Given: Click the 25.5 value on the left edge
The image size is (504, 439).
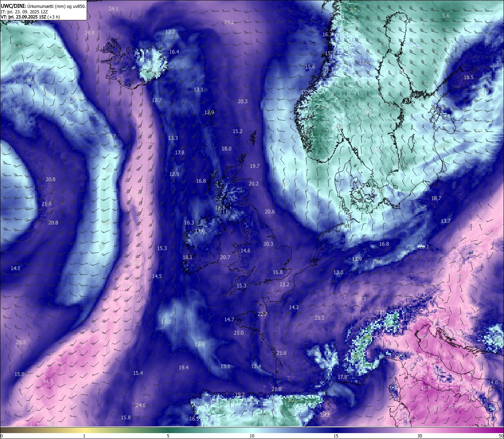Looking at the screenshot, I should pyautogui.click(x=21, y=343).
